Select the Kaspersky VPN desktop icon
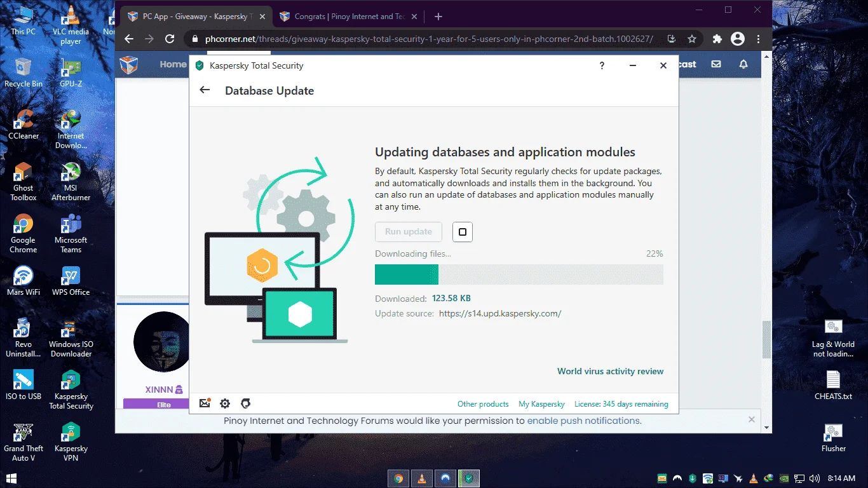Viewport: 868px width, 488px height. point(71,442)
